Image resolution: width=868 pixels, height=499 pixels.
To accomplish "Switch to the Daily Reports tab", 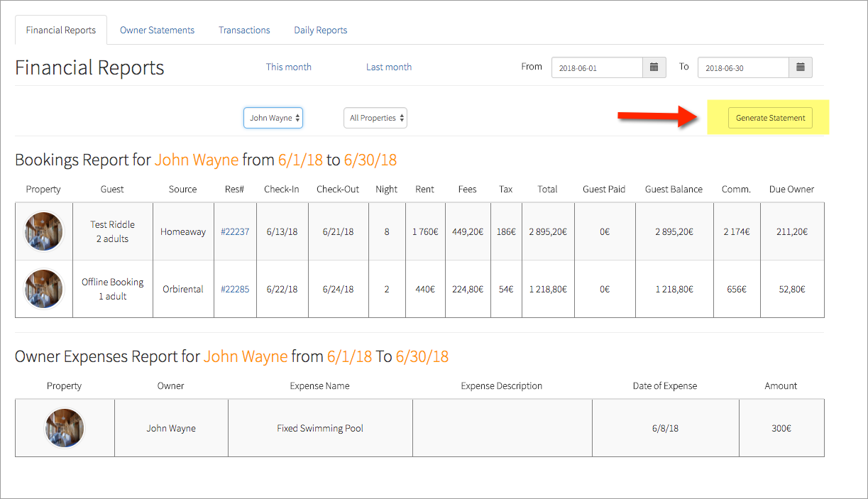I will pyautogui.click(x=320, y=30).
